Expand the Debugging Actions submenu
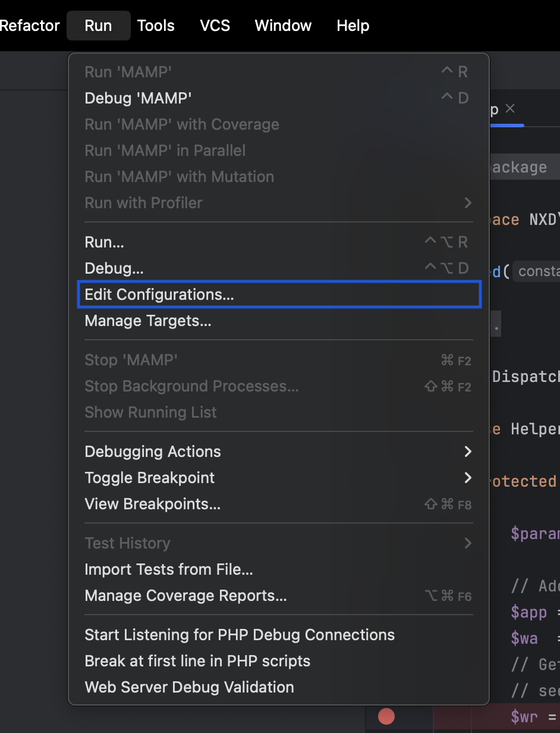The height and width of the screenshot is (733, 560). click(x=468, y=452)
